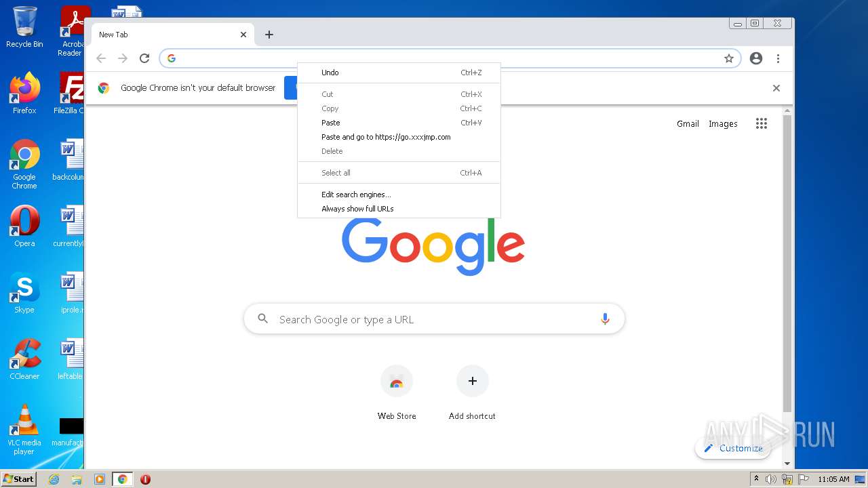
Task: Click Cut in the context menu
Action: [399, 94]
